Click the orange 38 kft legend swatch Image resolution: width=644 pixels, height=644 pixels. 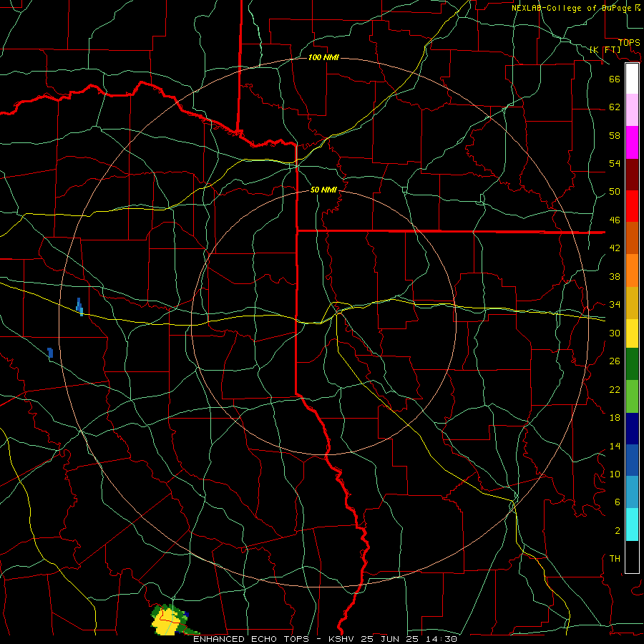coord(632,270)
